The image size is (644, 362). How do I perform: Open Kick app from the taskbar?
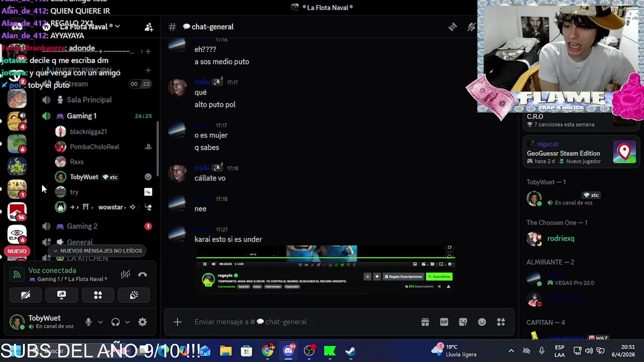click(x=330, y=350)
